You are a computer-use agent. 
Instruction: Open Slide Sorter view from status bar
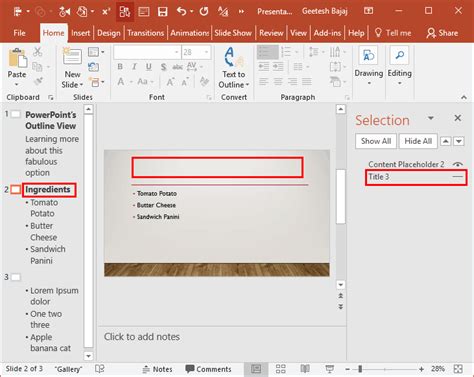tap(281, 369)
